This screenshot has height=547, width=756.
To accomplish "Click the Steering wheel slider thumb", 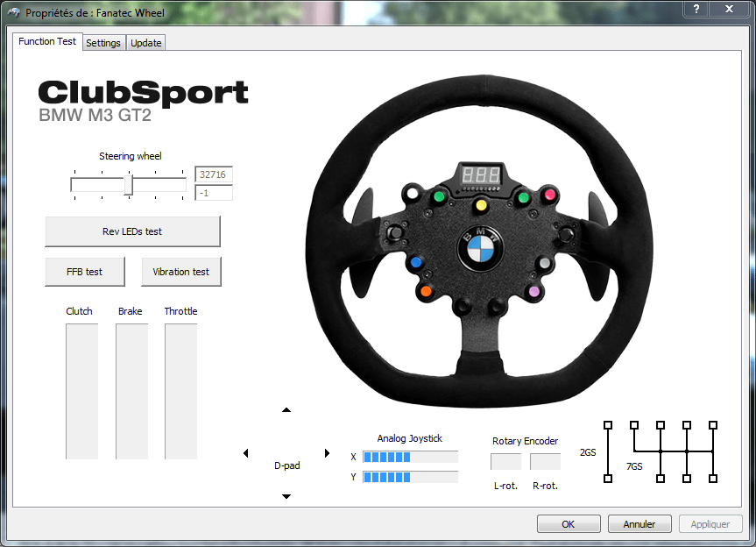I will (128, 185).
